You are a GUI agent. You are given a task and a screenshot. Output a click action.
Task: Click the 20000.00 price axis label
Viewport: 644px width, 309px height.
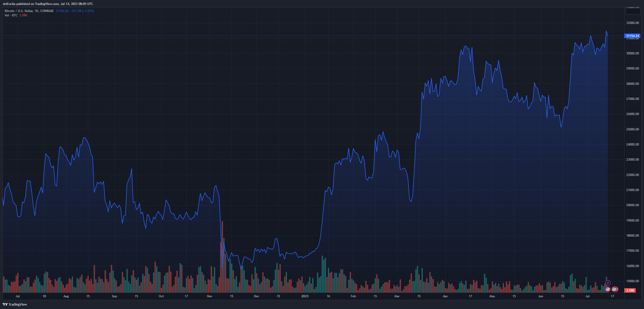tap(633, 205)
